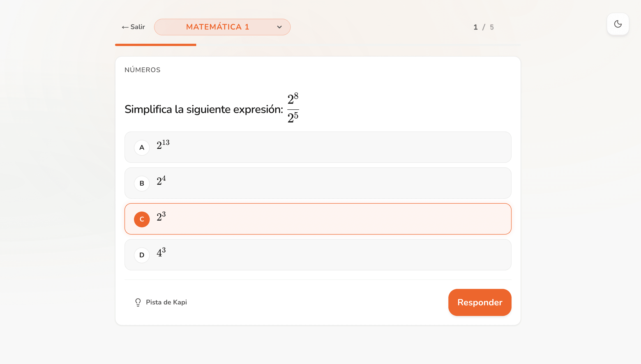Open Pista de Kapi hint
Screen dimensions: 641x364
point(161,302)
